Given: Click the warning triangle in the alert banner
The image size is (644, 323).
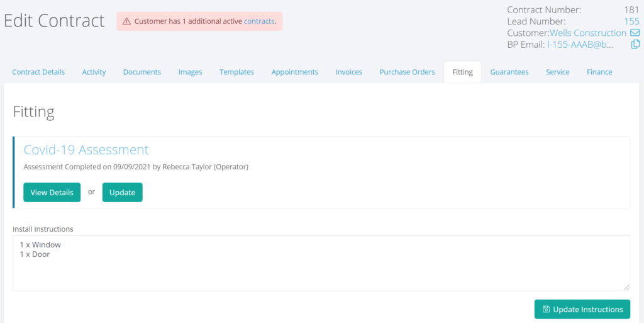Looking at the screenshot, I should (128, 21).
